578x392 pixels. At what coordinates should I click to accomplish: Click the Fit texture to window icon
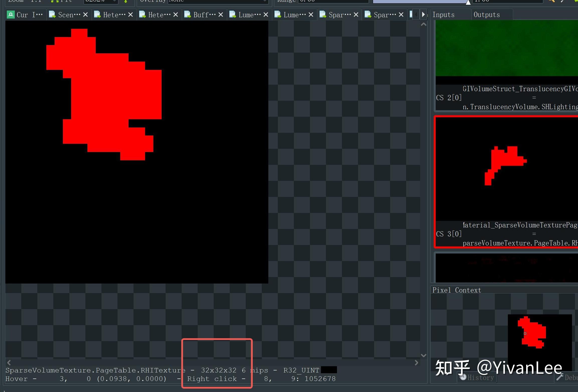tap(57, 1)
